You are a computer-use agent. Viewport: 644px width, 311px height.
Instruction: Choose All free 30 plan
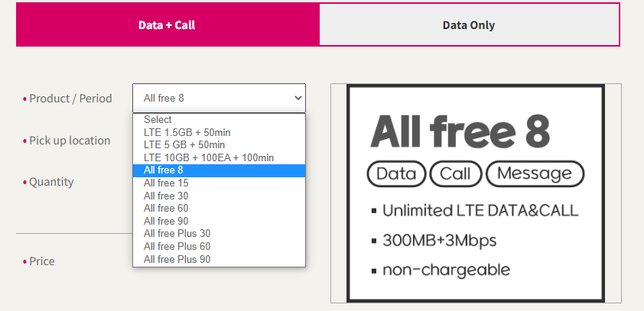tap(166, 196)
